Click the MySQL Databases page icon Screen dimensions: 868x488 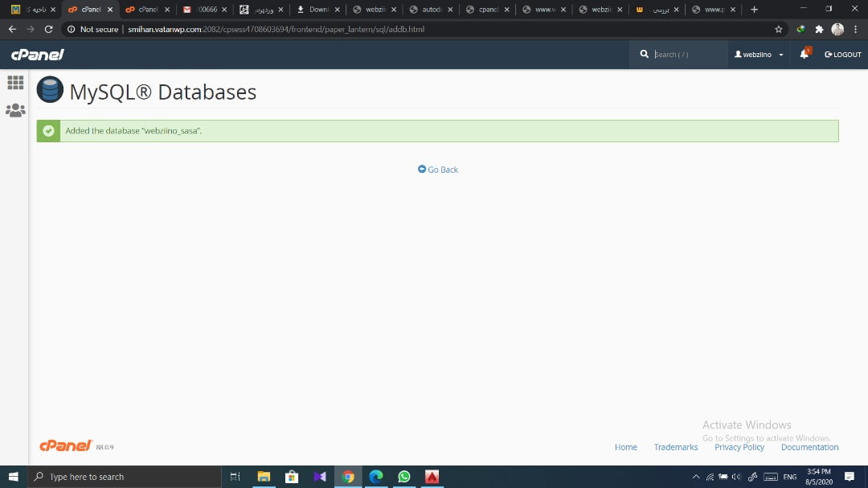(x=50, y=90)
